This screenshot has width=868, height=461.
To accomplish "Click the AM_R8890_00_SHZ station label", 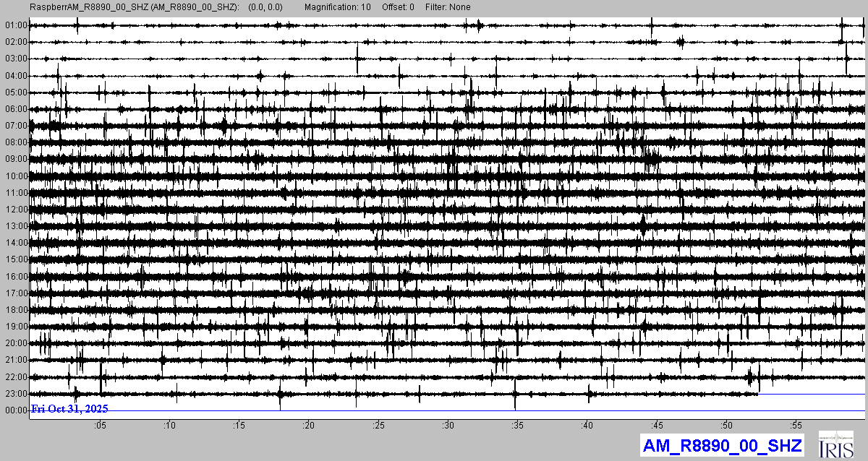I will (722, 446).
